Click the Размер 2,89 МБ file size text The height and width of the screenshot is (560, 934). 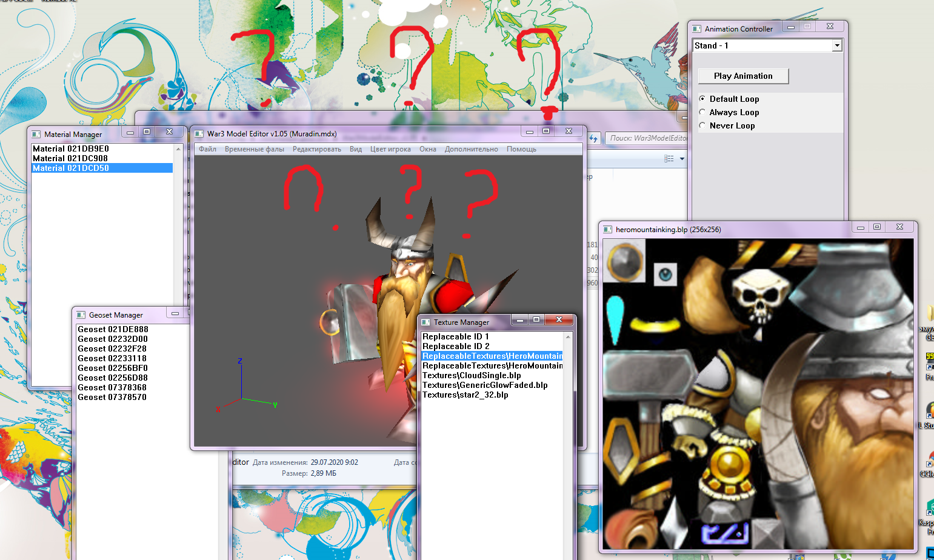309,473
